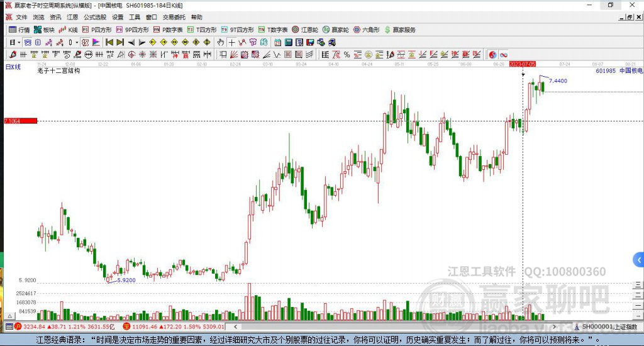Click the highlighted date 2023-07-05 marker
644x346 pixels.
point(523,64)
